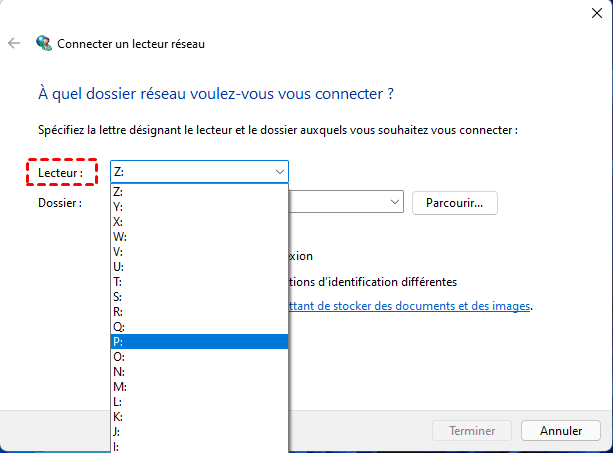Viewport: 613px width, 453px height.
Task: Collapse the Lecteur drive letter dropdown
Action: click(279, 172)
